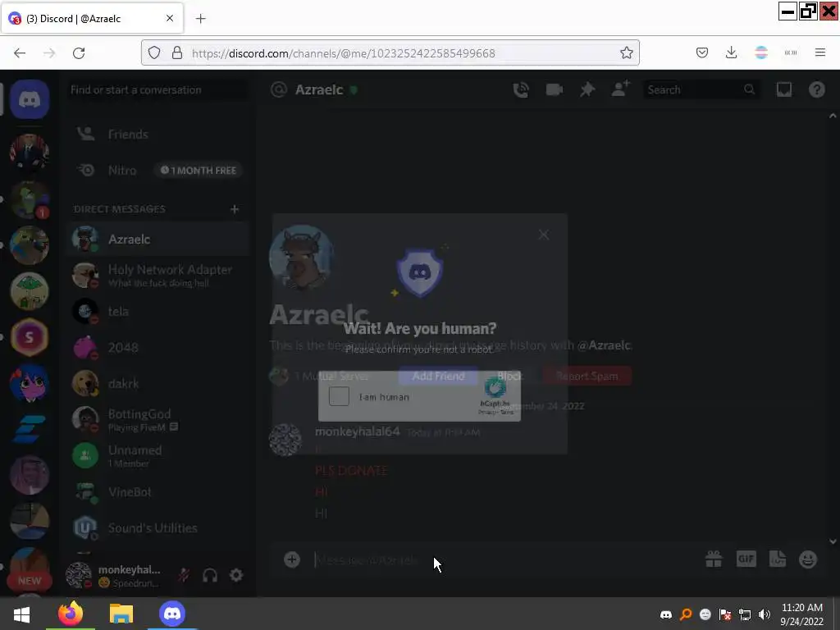Click the Message @Azraelc text field

[x=504, y=559]
